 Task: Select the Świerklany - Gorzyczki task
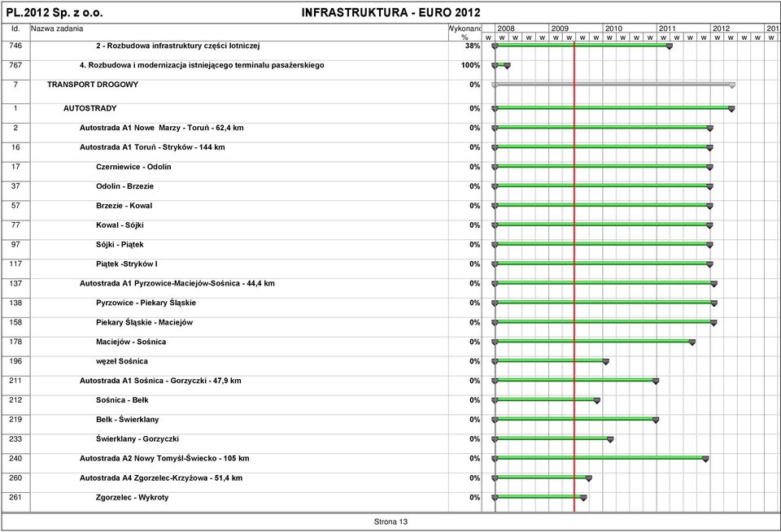137,438
